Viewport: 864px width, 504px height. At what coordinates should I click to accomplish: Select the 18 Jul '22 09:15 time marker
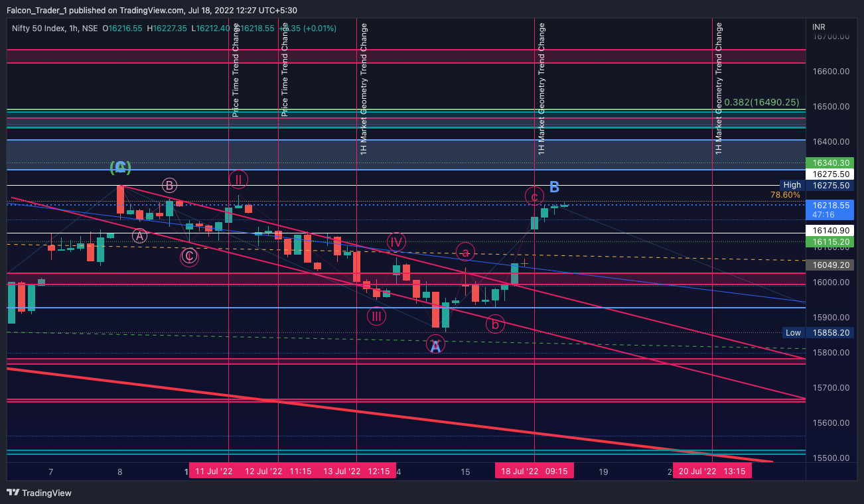tap(534, 472)
